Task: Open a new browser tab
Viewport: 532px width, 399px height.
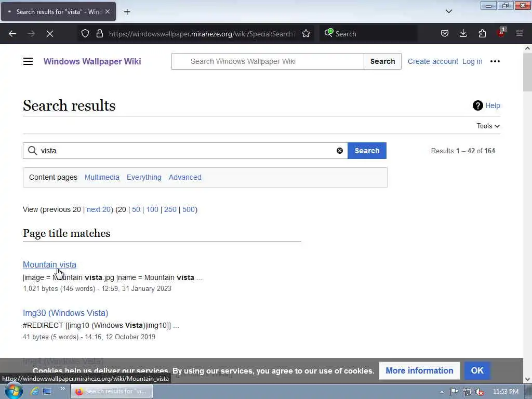Action: 127,12
